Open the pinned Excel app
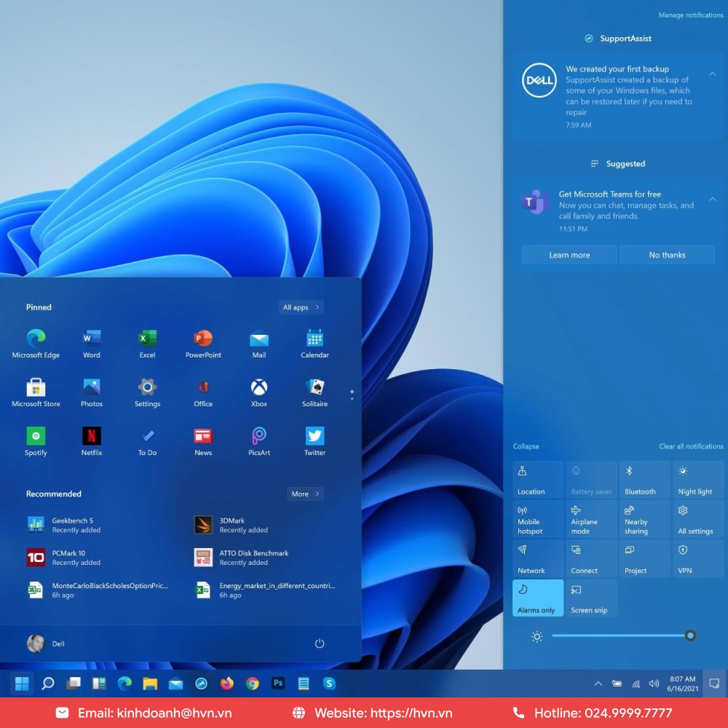Screen dimensions: 728x728 point(147,343)
